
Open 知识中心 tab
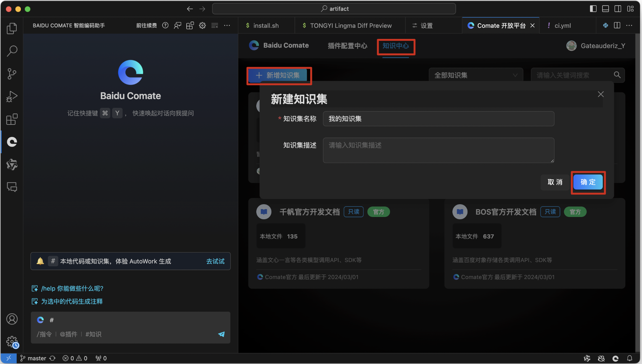[x=396, y=46]
